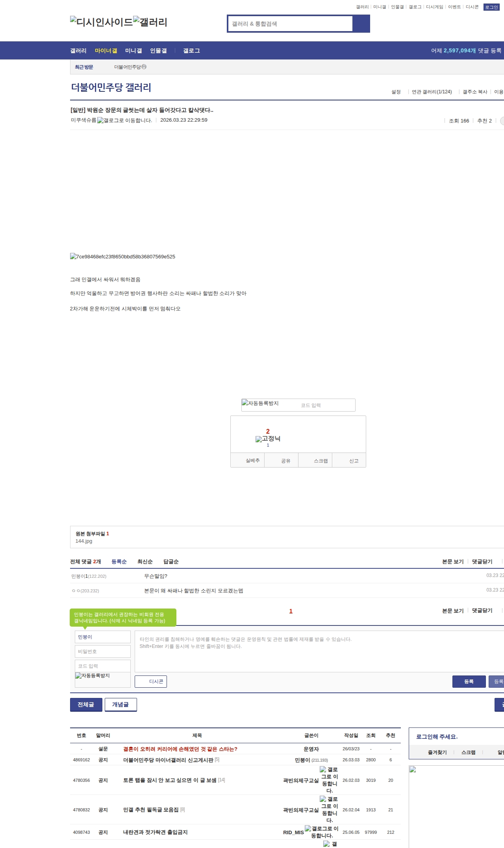Open the broken post image 7ce98468efc23f8650bbd58b36807569e525
The height and width of the screenshot is (848, 504).
(x=123, y=256)
